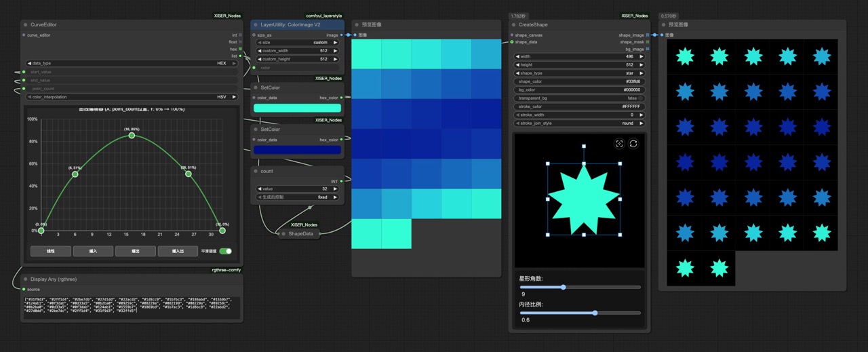Select the curve control point (6, 51%)
The image size is (868, 352).
pyautogui.click(x=75, y=174)
